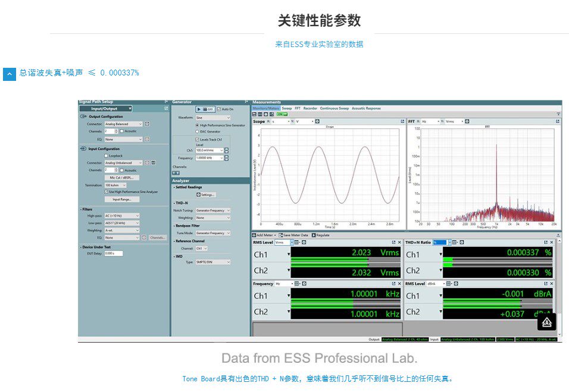Open the Input/Output panel selector dropdown

105,109
